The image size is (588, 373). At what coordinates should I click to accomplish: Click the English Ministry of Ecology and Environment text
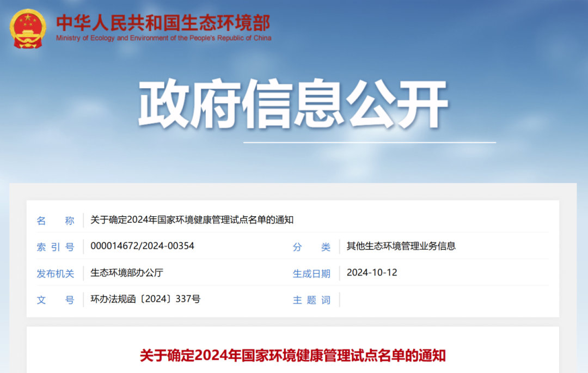pos(163,38)
